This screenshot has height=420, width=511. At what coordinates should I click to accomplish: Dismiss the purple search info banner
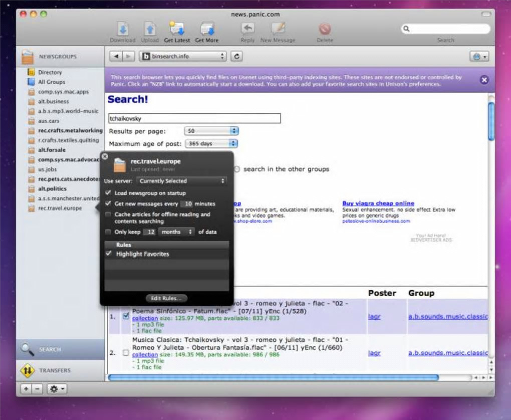point(483,80)
